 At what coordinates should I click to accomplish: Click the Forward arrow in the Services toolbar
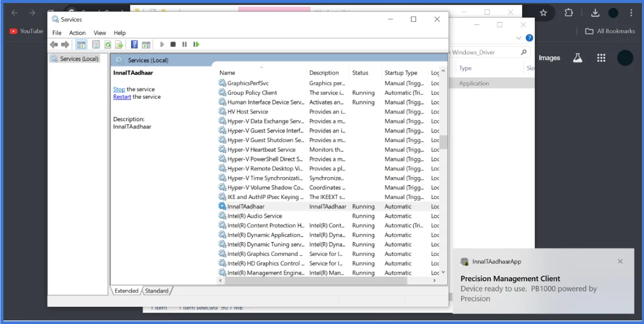click(65, 45)
